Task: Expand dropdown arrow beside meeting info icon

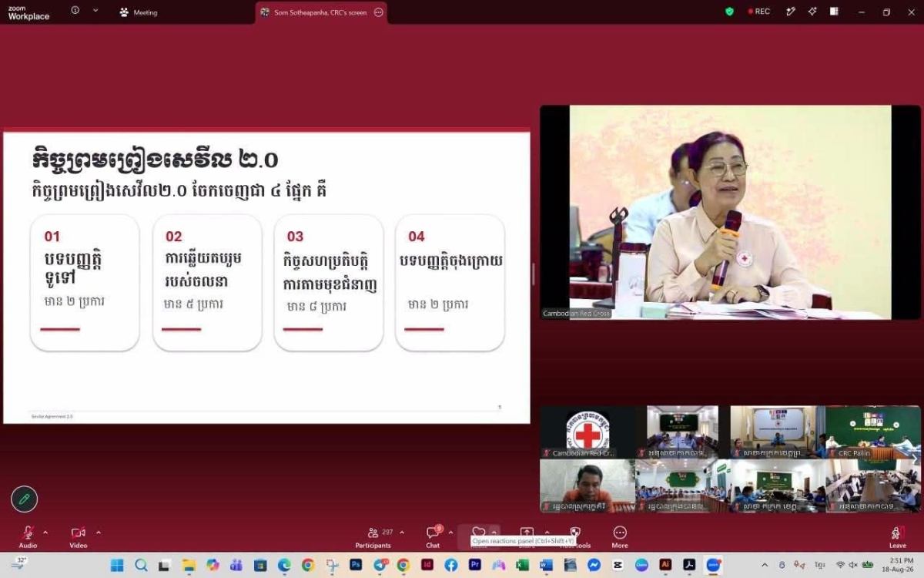Action: (95, 11)
